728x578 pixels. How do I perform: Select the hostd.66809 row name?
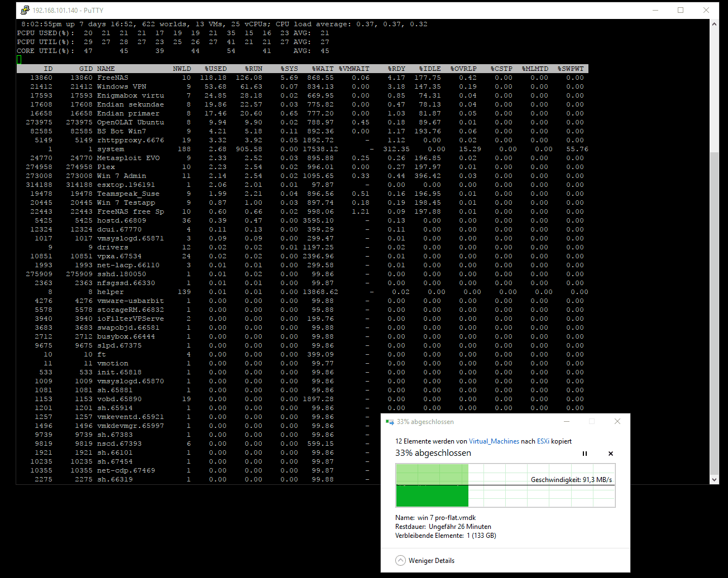point(122,220)
